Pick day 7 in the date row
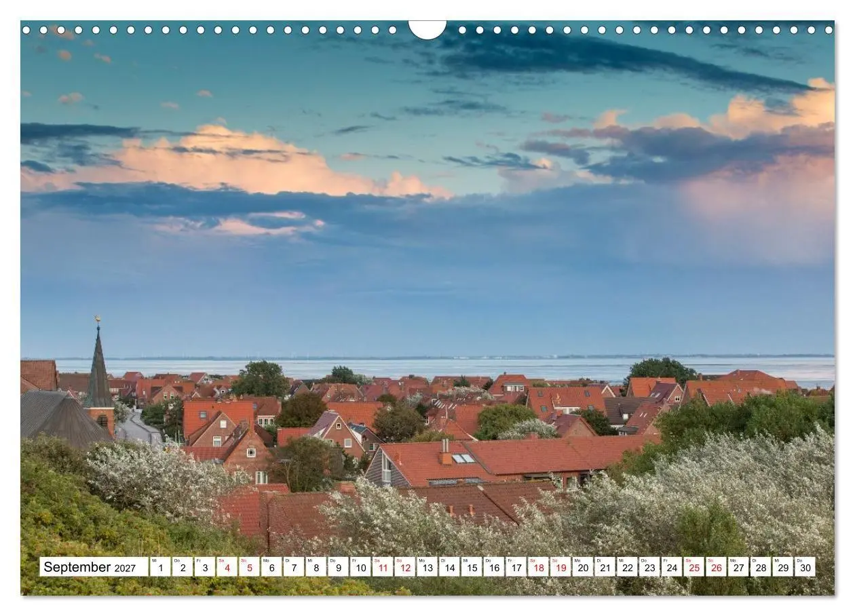 point(294,567)
